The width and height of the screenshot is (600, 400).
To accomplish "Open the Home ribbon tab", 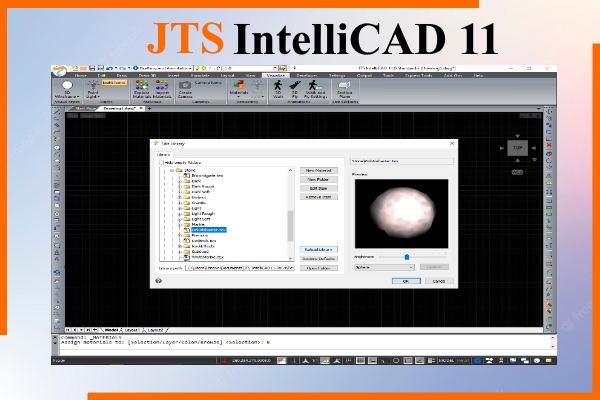I will click(80, 76).
